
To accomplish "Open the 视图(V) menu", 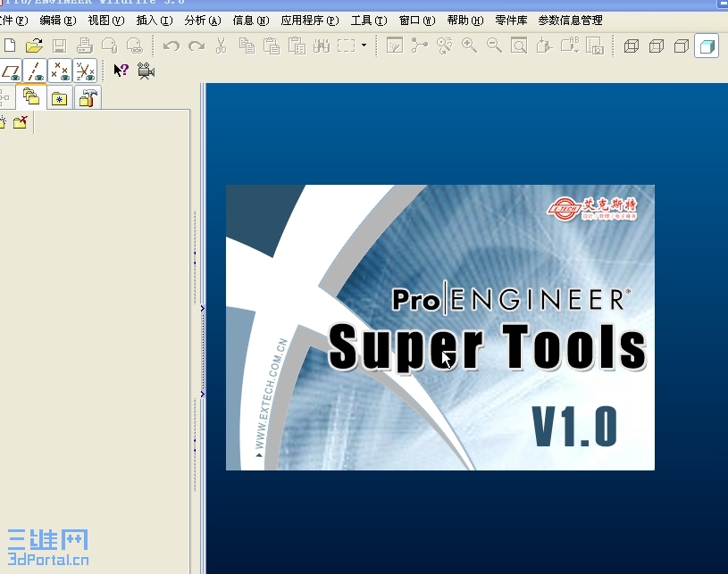I will tap(106, 21).
